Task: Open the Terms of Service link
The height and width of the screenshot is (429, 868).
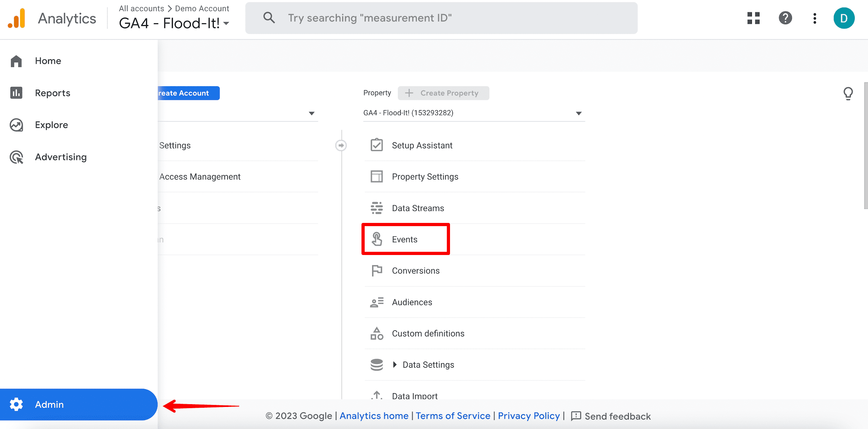Action: [453, 416]
